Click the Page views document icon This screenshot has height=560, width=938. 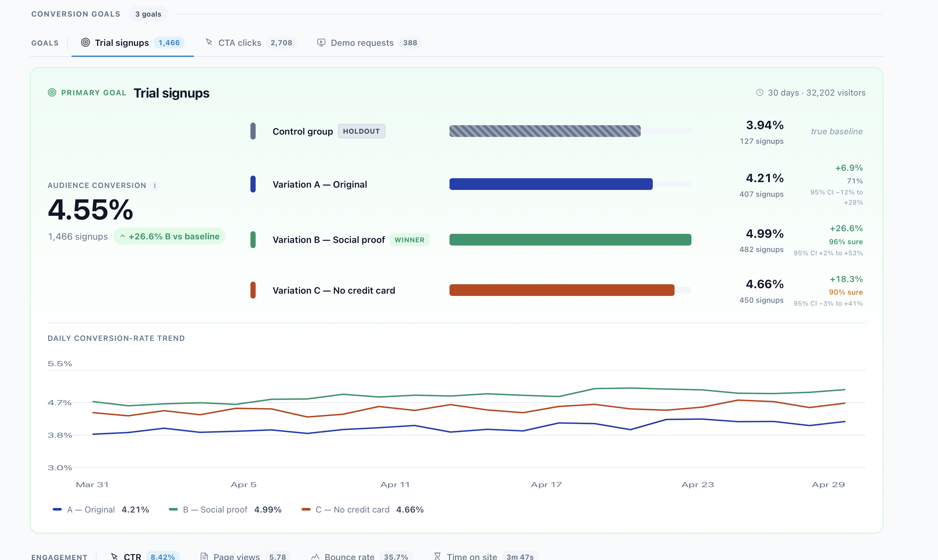tap(204, 556)
